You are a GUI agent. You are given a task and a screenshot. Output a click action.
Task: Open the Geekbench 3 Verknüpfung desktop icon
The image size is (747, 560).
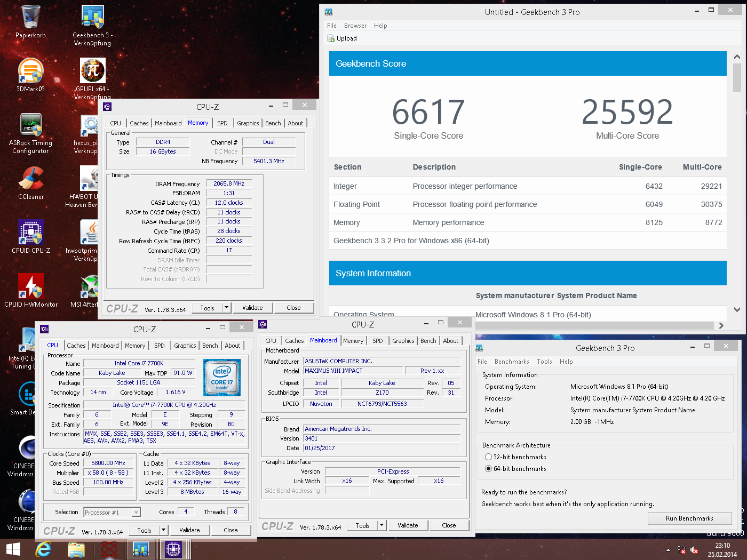point(92,24)
